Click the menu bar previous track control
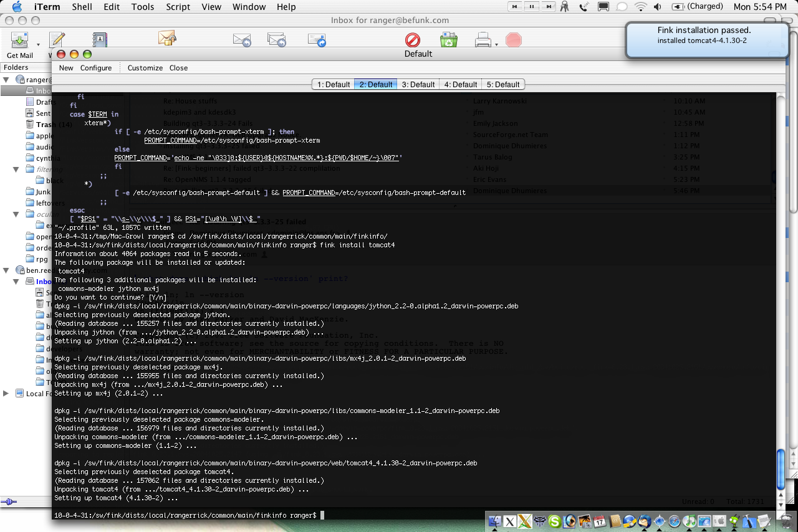The image size is (798, 532). [x=516, y=7]
